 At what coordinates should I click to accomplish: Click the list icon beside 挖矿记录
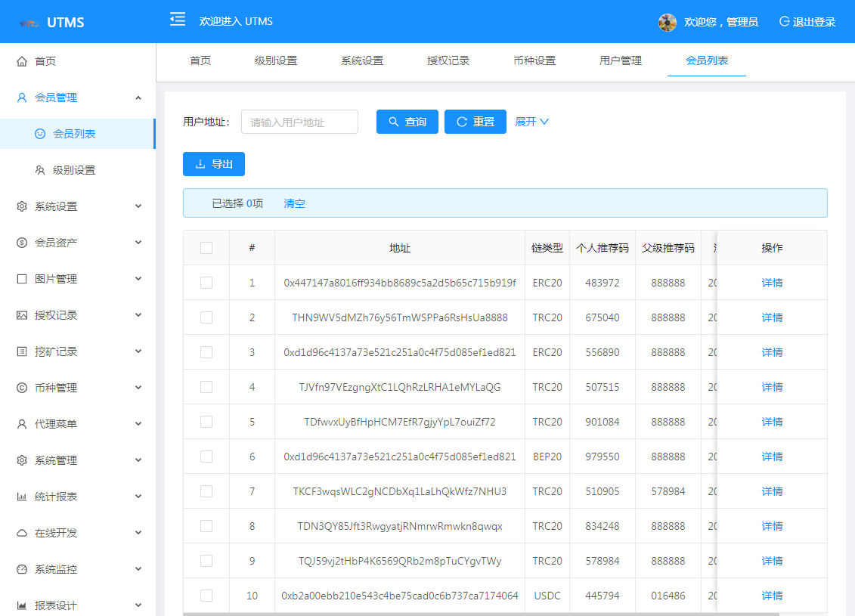coord(22,351)
